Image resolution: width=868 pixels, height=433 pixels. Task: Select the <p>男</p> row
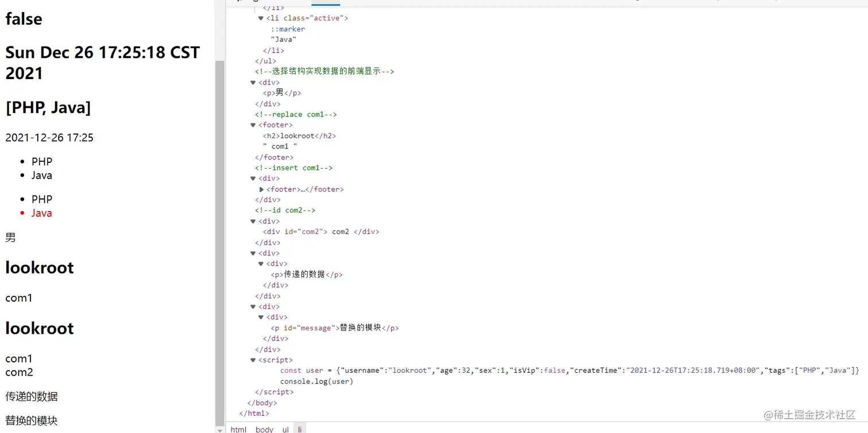[x=282, y=93]
